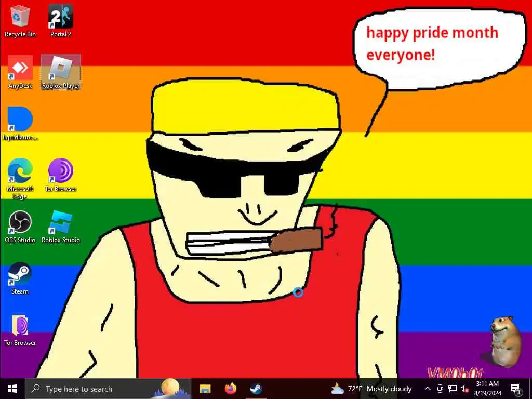This screenshot has width=532, height=399.
Task: Expand the hidden system tray icons chevron
Action: point(428,389)
